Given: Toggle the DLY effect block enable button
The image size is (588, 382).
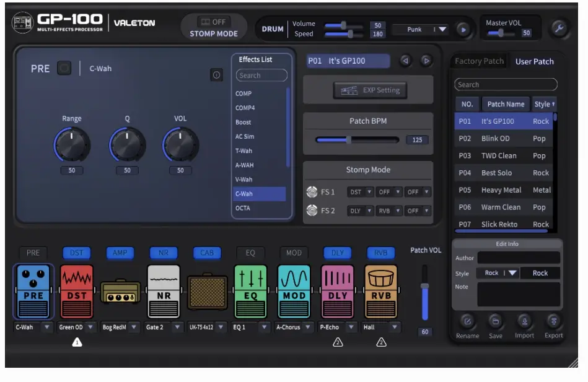Looking at the screenshot, I should (x=337, y=253).
